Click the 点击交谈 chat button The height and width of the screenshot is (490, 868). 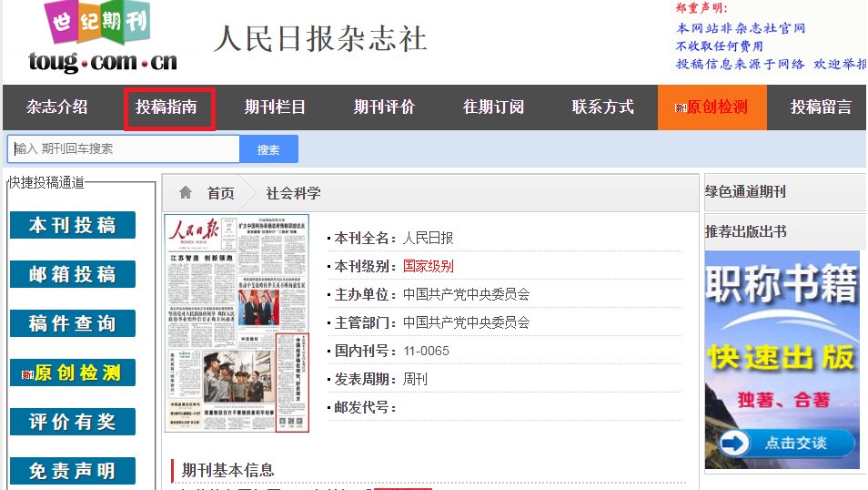(x=788, y=443)
